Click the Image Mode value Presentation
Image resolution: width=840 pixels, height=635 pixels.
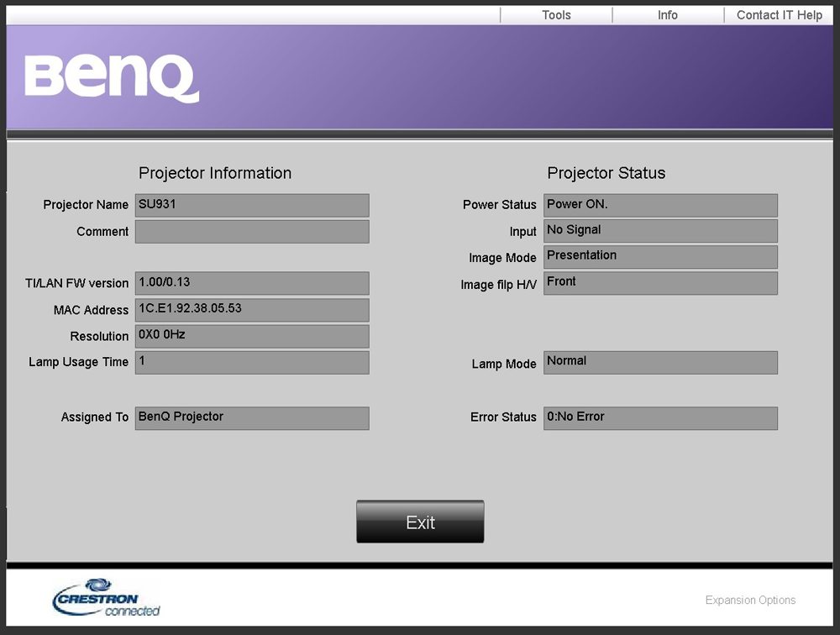660,257
